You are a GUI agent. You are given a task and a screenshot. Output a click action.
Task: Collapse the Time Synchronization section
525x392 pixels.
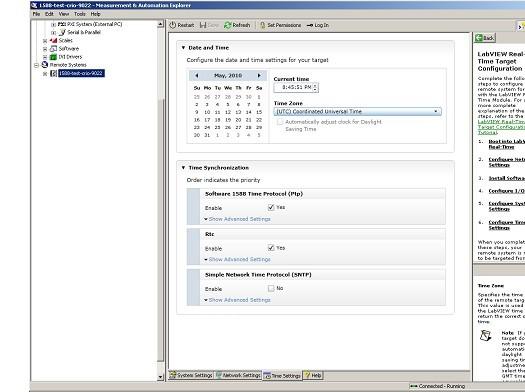click(x=183, y=168)
